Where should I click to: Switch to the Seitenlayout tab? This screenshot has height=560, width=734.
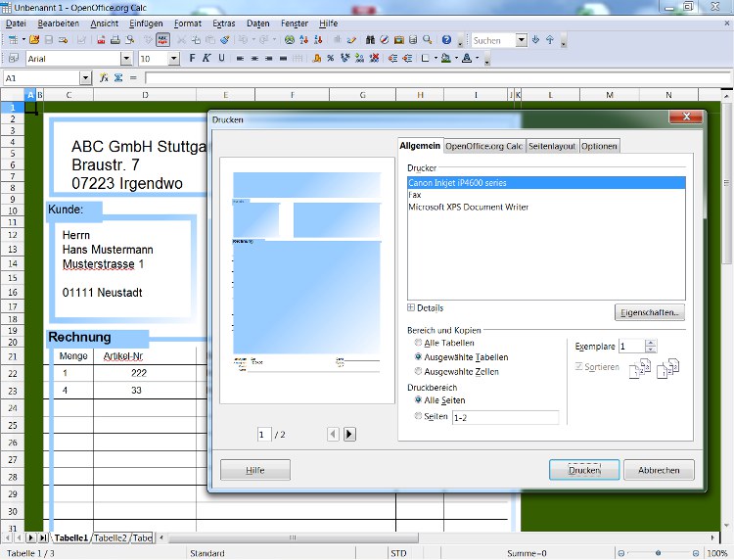(x=552, y=146)
